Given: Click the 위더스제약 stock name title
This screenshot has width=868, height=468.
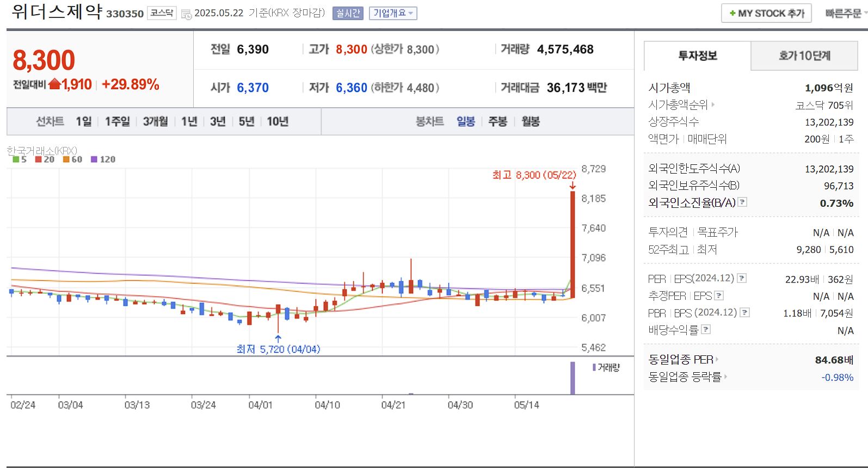Looking at the screenshot, I should click(57, 11).
